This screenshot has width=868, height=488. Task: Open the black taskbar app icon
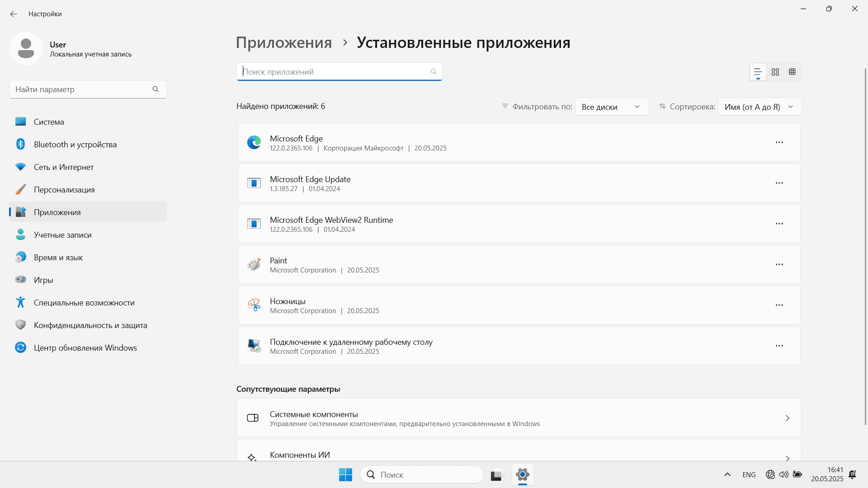pyautogui.click(x=496, y=474)
